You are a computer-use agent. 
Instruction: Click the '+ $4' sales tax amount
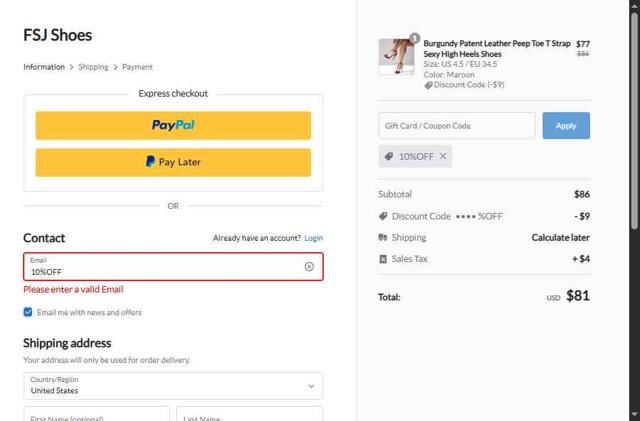pos(580,259)
